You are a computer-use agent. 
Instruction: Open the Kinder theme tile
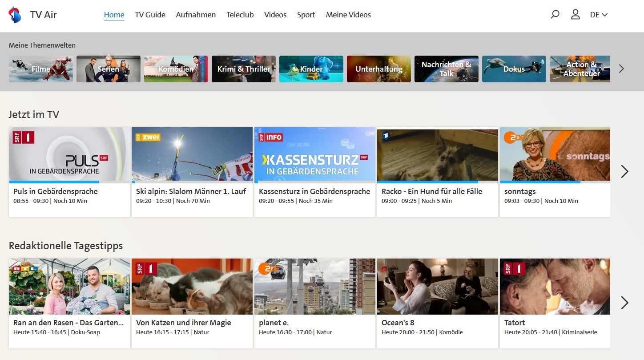pyautogui.click(x=311, y=69)
